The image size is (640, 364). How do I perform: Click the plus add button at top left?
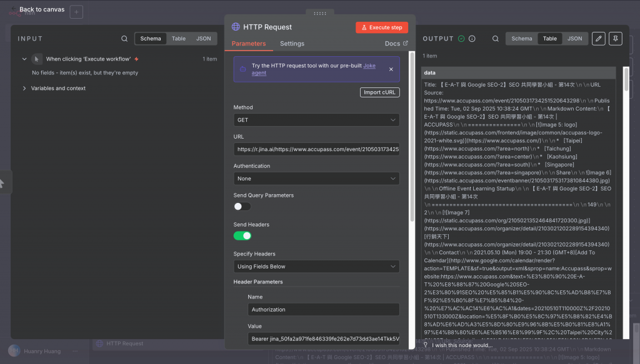coord(76,12)
